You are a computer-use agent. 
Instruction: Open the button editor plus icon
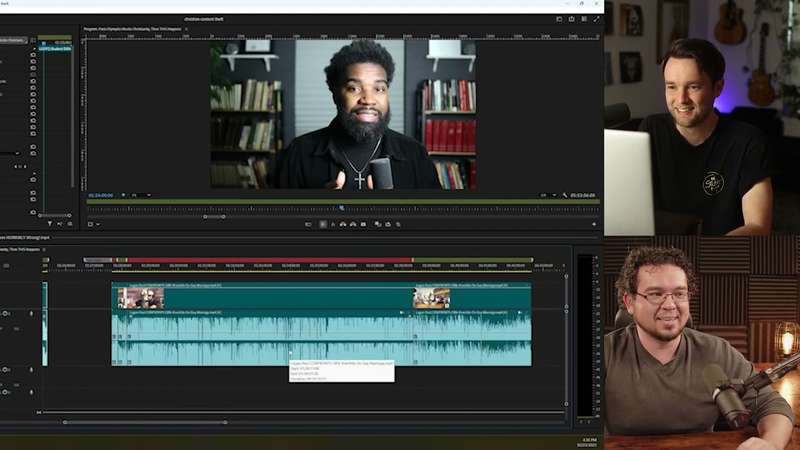594,224
